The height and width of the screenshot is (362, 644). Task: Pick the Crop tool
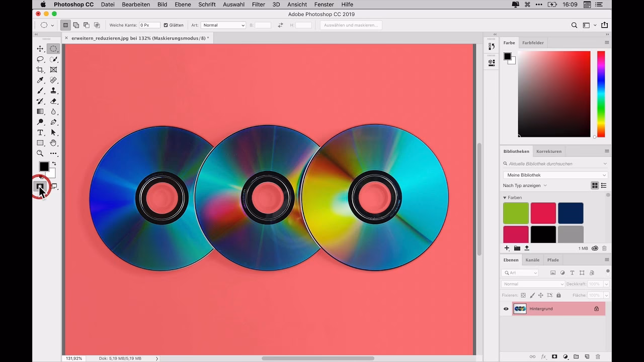(40, 70)
